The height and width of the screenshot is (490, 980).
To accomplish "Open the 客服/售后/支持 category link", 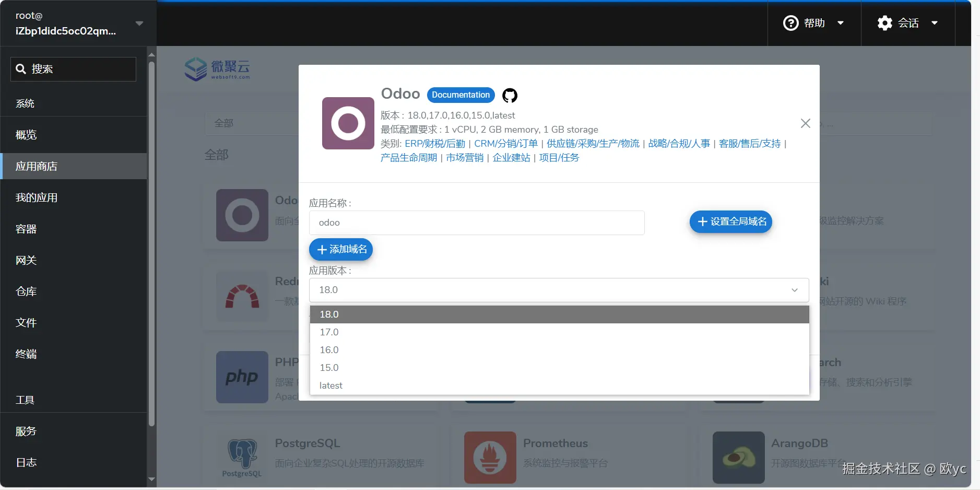I will coord(750,144).
